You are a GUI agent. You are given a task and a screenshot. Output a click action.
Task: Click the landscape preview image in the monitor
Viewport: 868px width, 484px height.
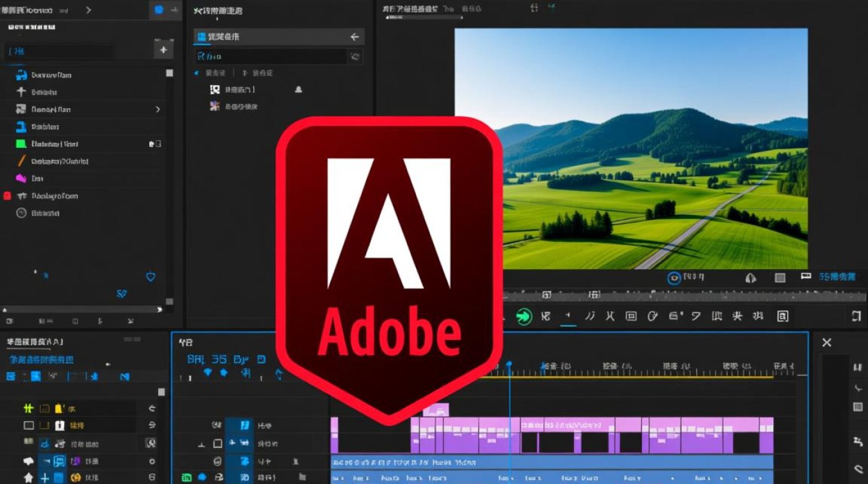[631, 148]
